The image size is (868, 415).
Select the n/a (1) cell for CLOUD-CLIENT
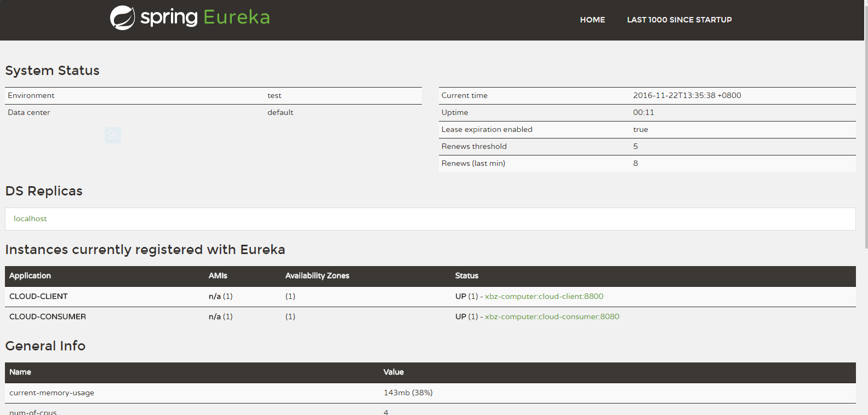tap(221, 296)
